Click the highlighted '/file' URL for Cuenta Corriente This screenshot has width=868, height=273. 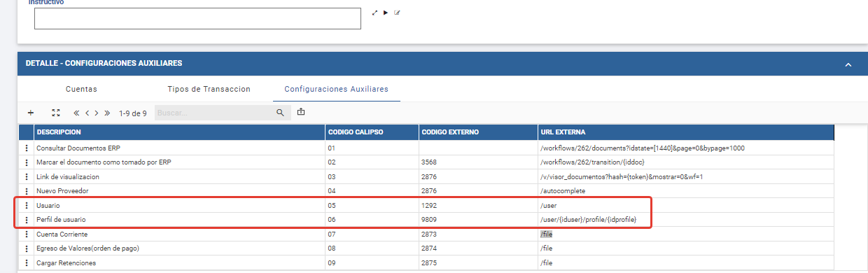(x=546, y=234)
